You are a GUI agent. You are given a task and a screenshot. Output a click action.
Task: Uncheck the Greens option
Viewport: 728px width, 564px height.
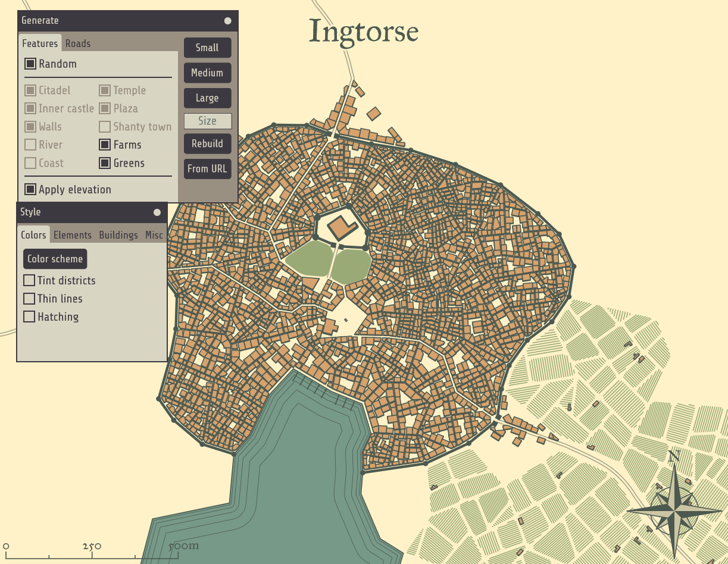pos(105,163)
